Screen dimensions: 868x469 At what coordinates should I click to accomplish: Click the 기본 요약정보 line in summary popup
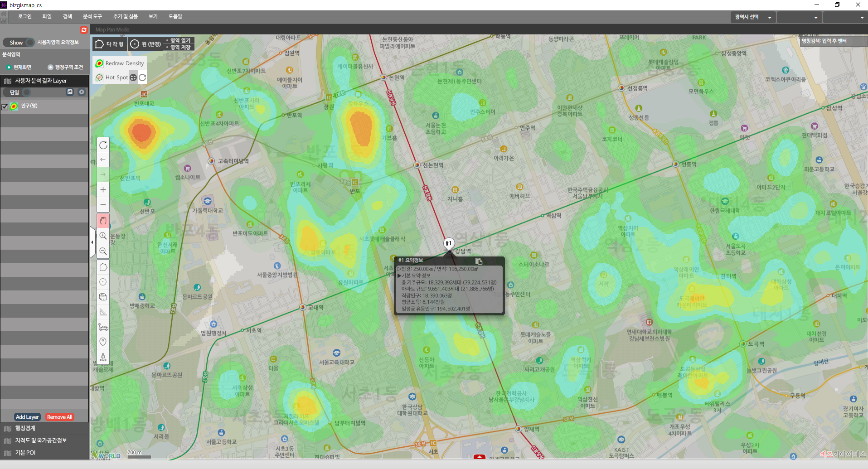tap(414, 276)
